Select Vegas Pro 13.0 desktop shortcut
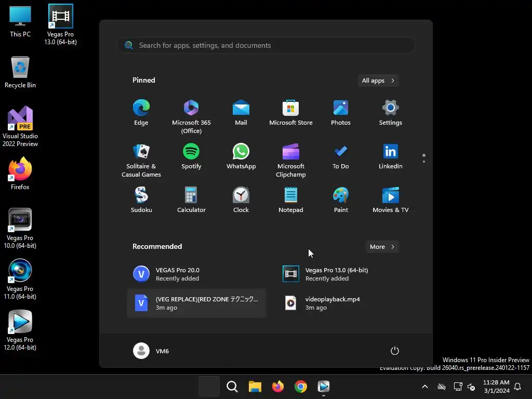The image size is (532, 399). 60,25
